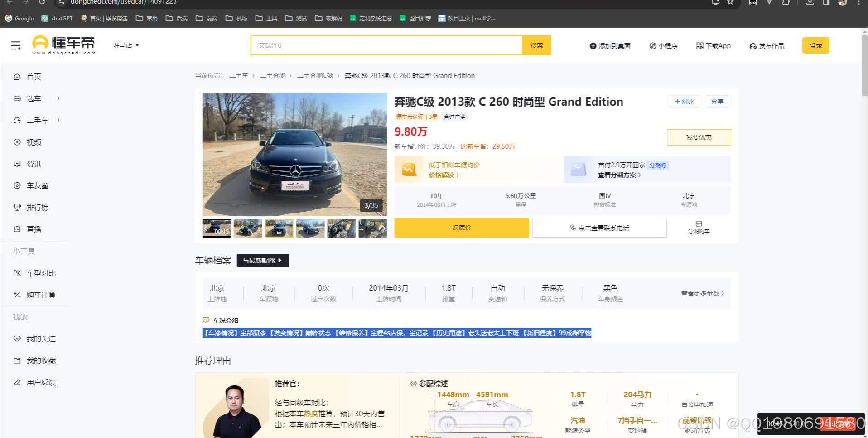Screen dimensions: 868x438
Task: Open the chatGPT bookmark in bookmarks bar
Action: (x=57, y=18)
